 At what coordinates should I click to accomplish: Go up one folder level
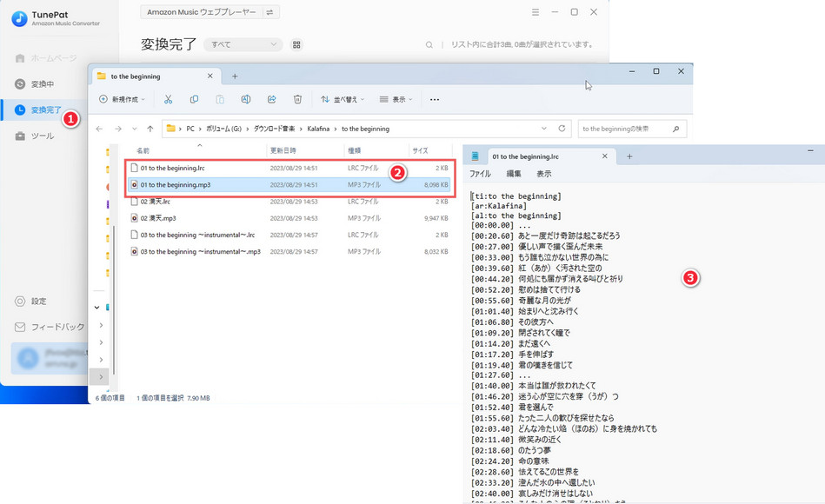coord(150,129)
